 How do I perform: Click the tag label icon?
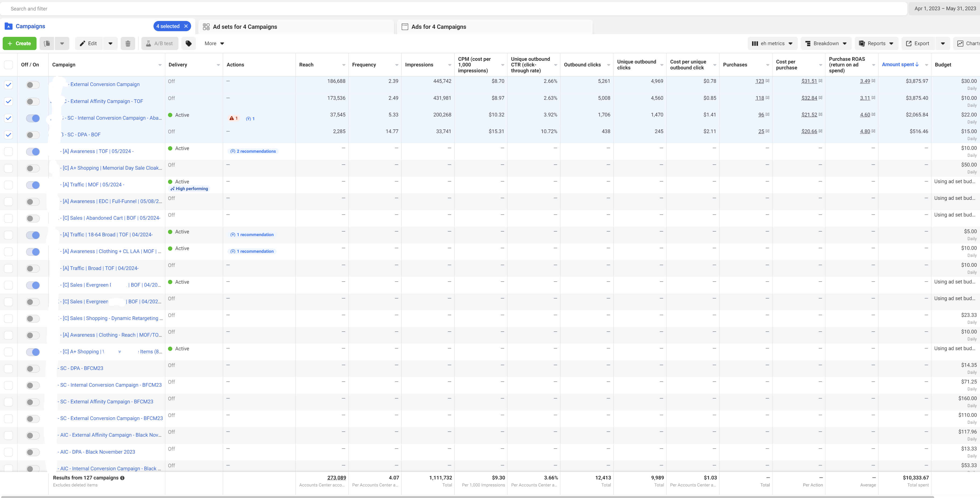(188, 43)
